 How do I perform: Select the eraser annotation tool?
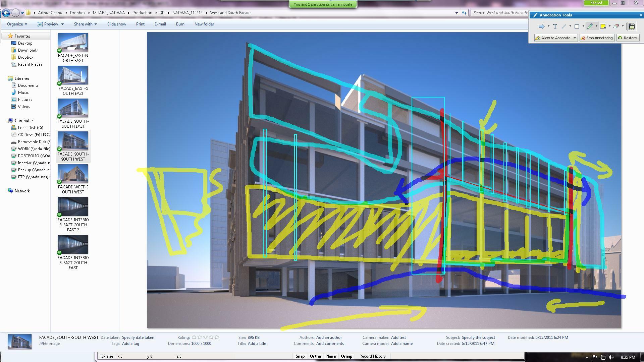pos(616,26)
